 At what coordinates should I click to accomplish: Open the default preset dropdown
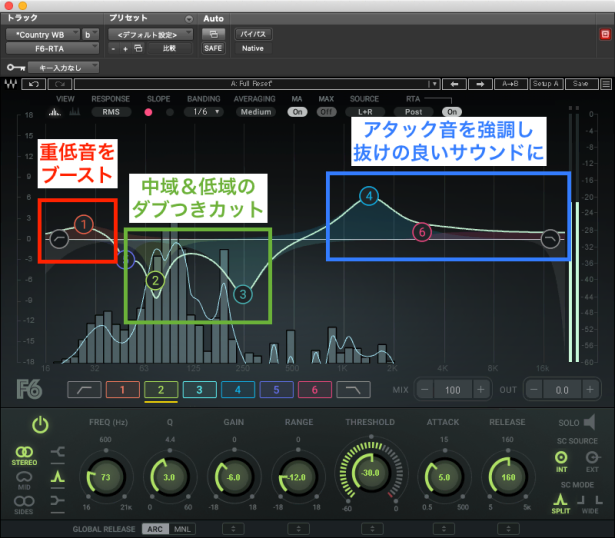[151, 35]
